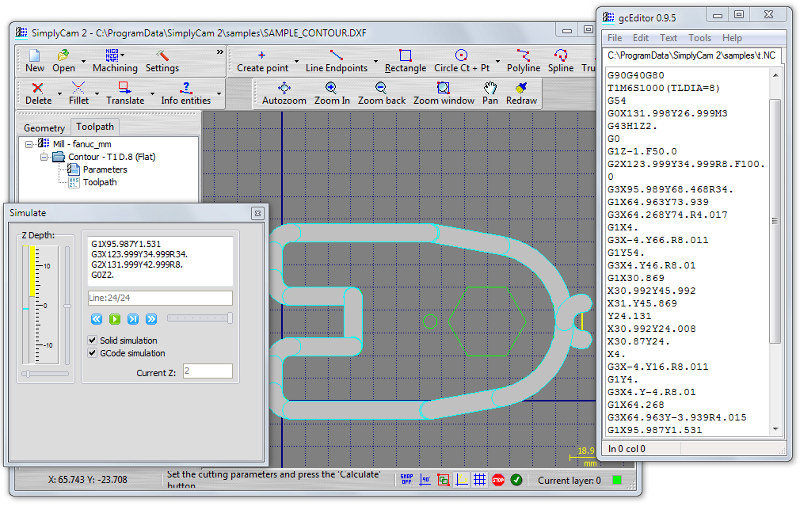Select Parameters under the Contour operation

point(104,170)
